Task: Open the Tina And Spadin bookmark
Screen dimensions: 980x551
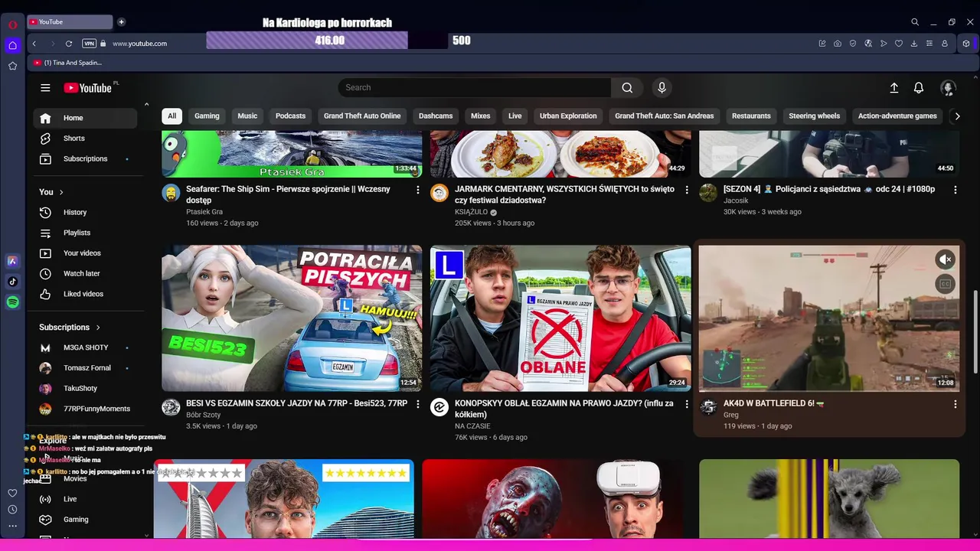Action: click(x=67, y=63)
